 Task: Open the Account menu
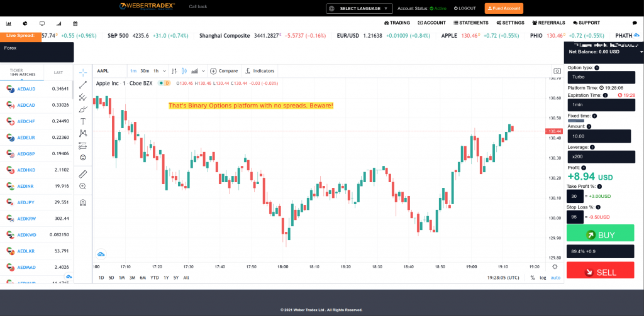(431, 23)
